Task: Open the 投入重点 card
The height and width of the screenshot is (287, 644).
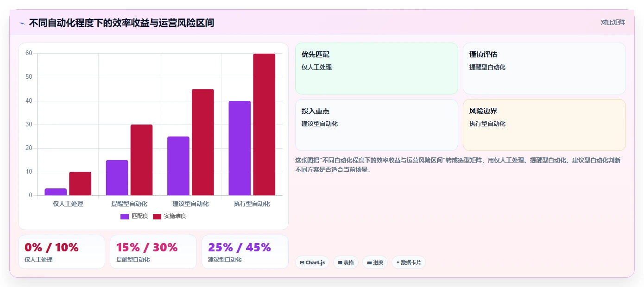Action: [x=377, y=125]
